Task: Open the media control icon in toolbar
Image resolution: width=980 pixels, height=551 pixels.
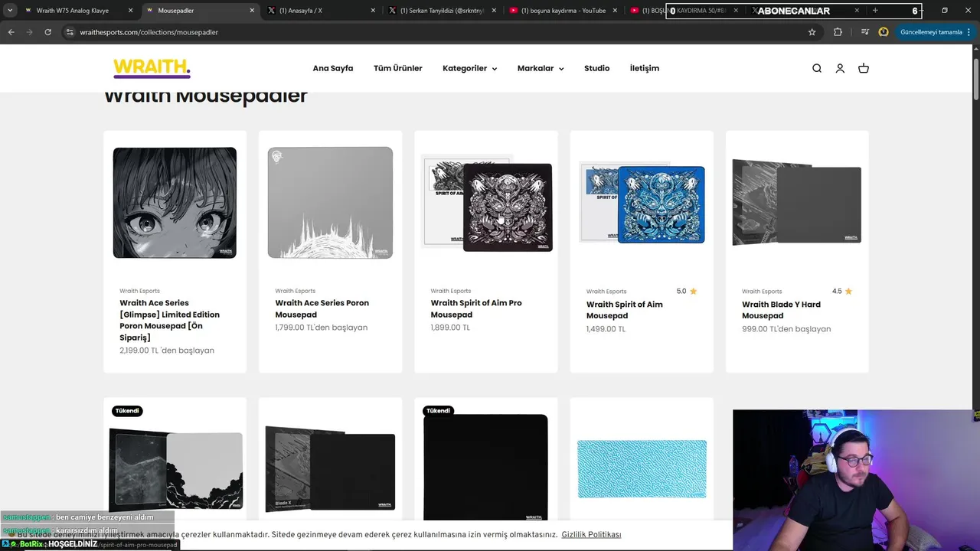Action: click(865, 32)
